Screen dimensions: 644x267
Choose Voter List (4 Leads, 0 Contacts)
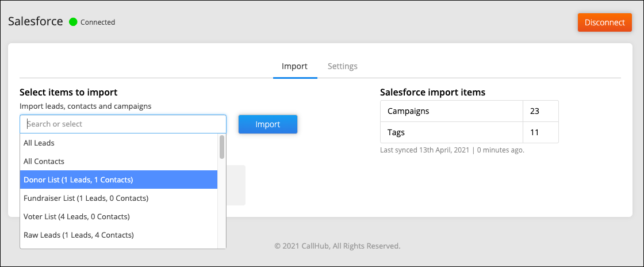click(118, 216)
